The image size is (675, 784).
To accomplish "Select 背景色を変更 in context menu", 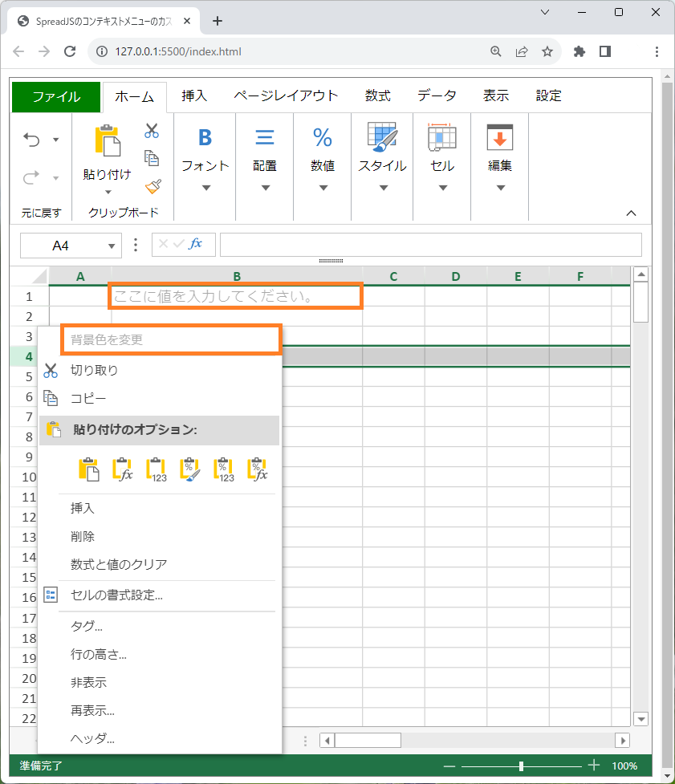I will point(170,340).
